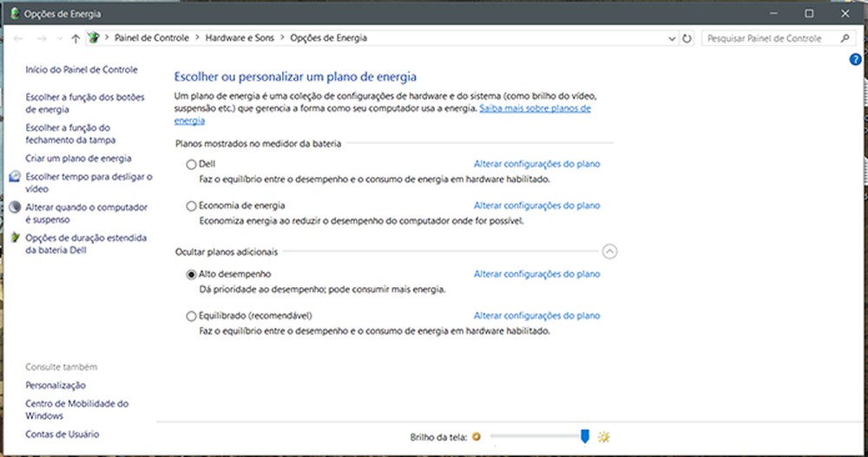Open the address bar history dropdown arrow
868x457 pixels.
(x=672, y=39)
